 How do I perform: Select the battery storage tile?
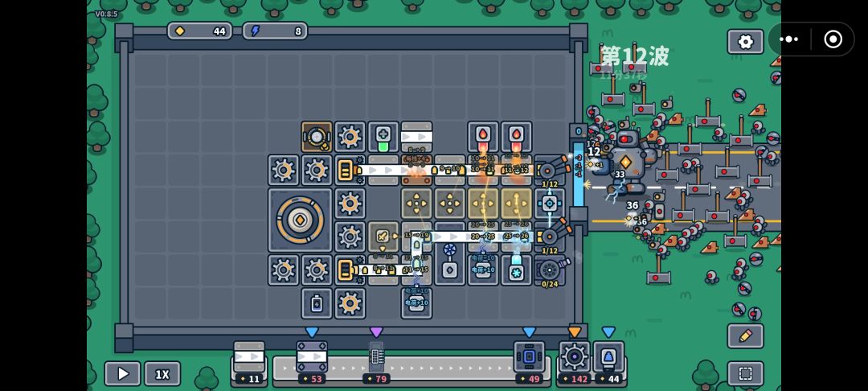(x=317, y=303)
